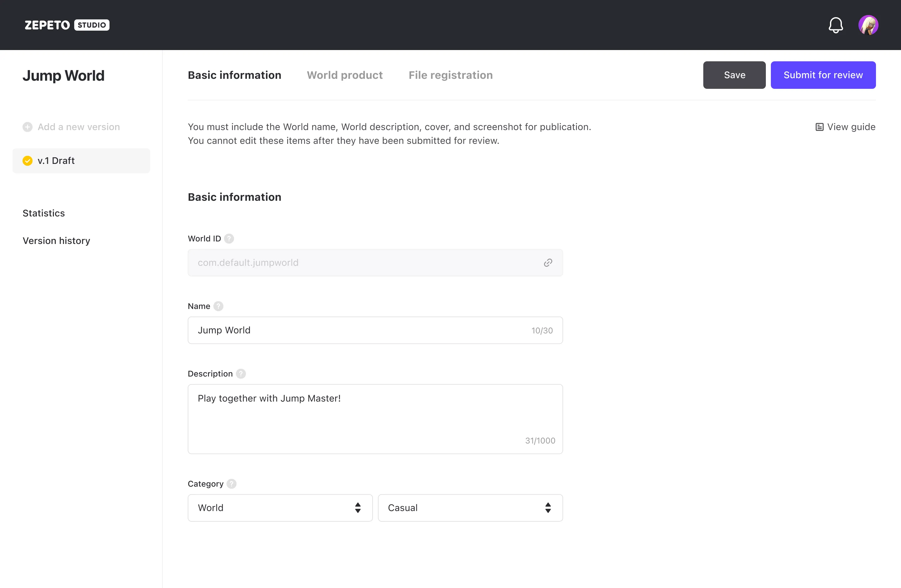This screenshot has width=901, height=588.
Task: Switch to the File registration tab
Action: 450,75
